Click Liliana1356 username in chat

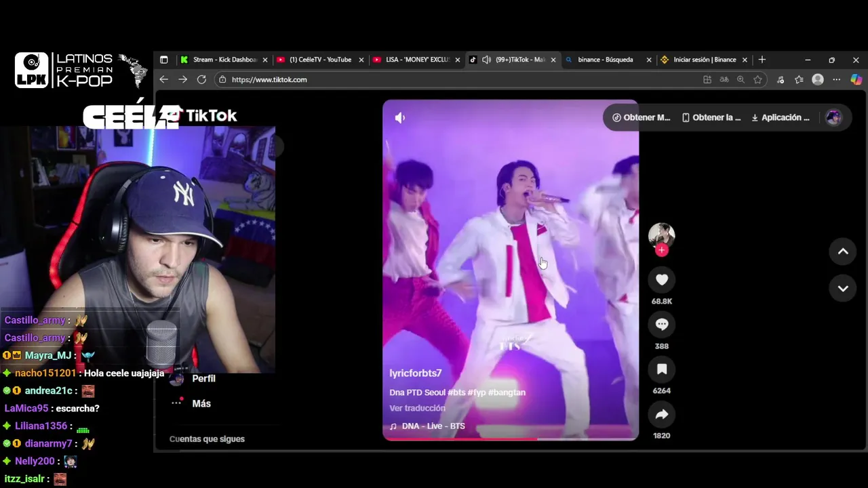(41, 426)
